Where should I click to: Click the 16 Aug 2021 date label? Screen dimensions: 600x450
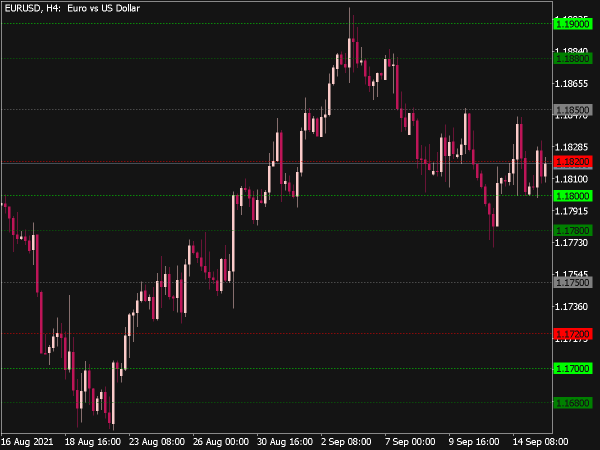(x=27, y=442)
